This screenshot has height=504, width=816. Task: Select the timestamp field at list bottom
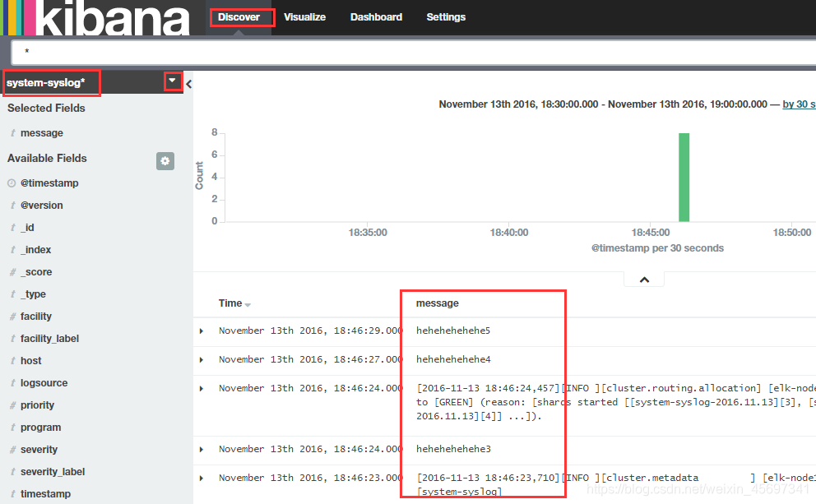[46, 494]
